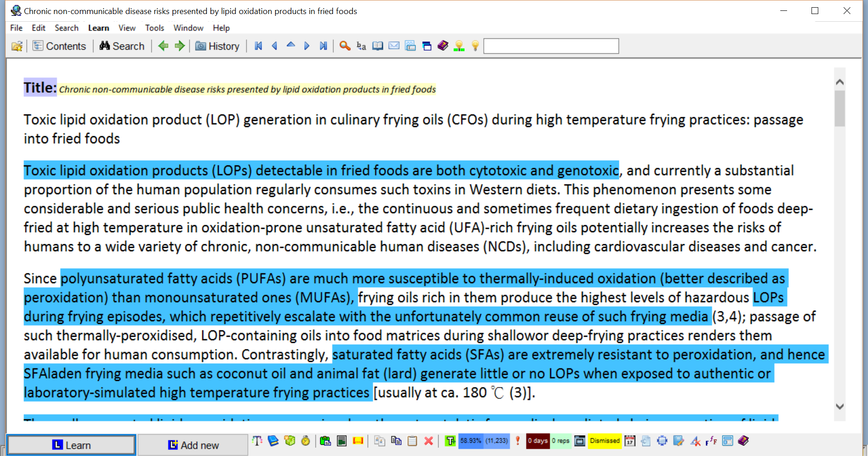Screen dimensions: 868x456
Task: Click the binoculars Search button
Action: (x=122, y=46)
